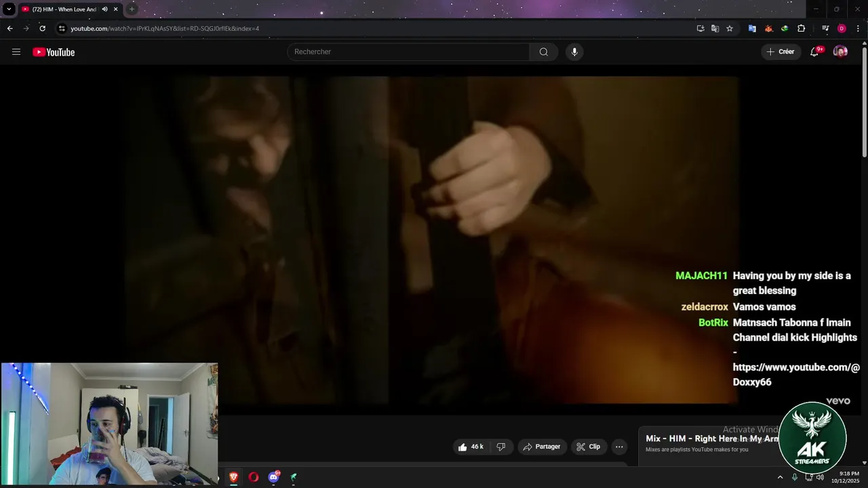Open Brave browser in the taskbar
The image size is (868, 488).
coord(233,477)
